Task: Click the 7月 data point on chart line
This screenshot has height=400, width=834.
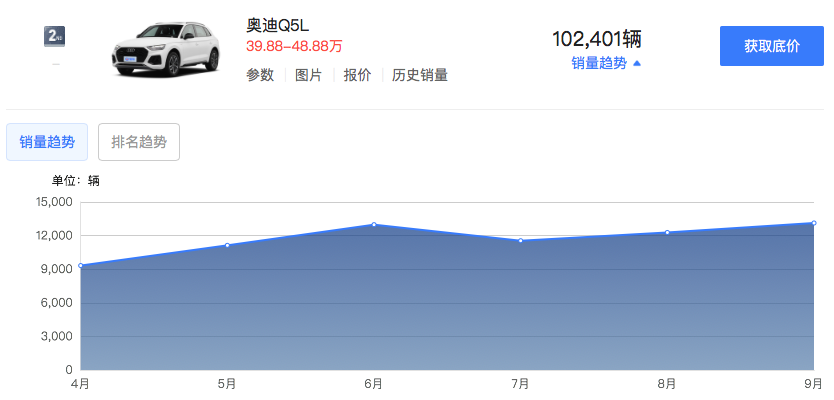Action: (x=520, y=240)
